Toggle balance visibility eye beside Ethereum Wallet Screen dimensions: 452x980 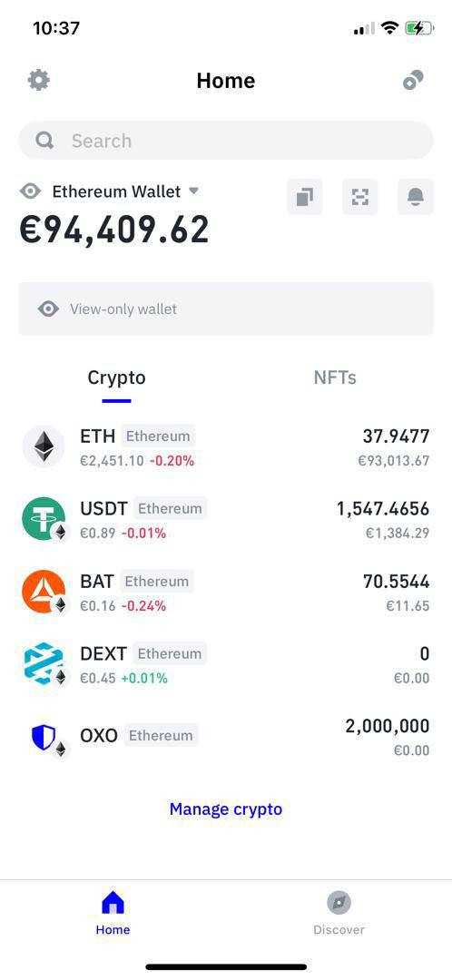point(30,191)
